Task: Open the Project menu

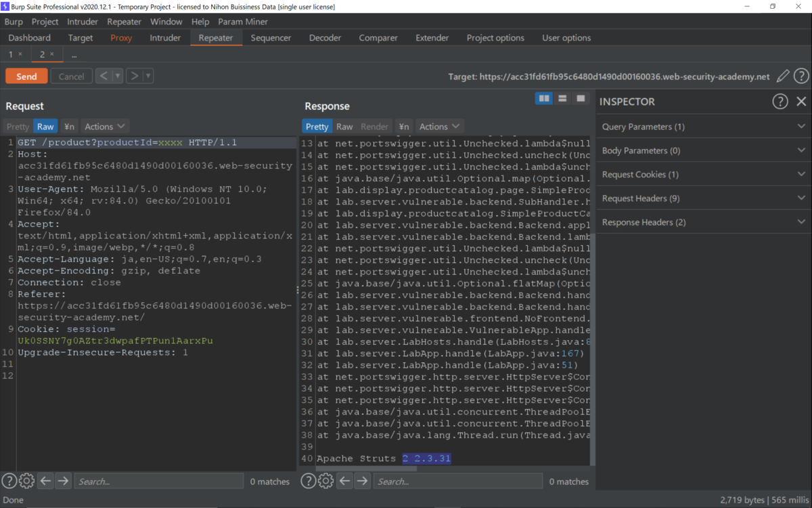Action: coord(45,22)
